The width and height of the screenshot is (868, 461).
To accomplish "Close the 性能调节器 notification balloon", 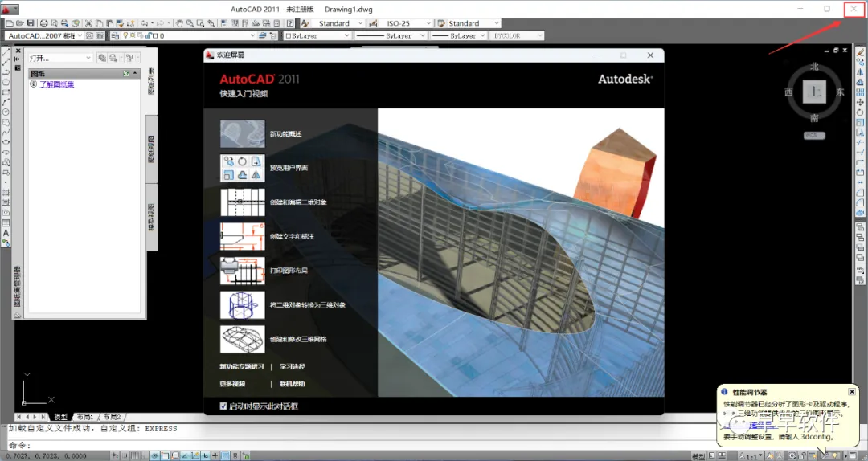I will [x=852, y=391].
